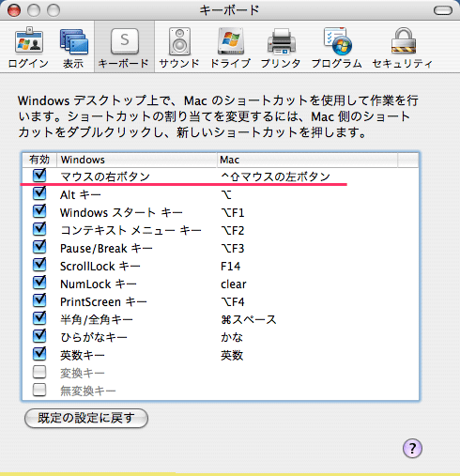This screenshot has height=476, width=460.
Task: Select the 英数 Mac column cell
Action: point(232,355)
